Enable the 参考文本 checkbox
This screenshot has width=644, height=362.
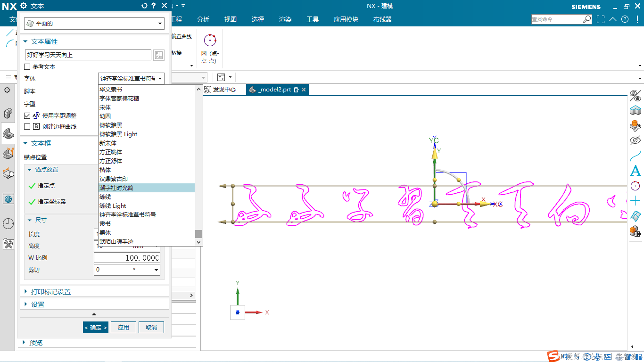[x=27, y=67]
